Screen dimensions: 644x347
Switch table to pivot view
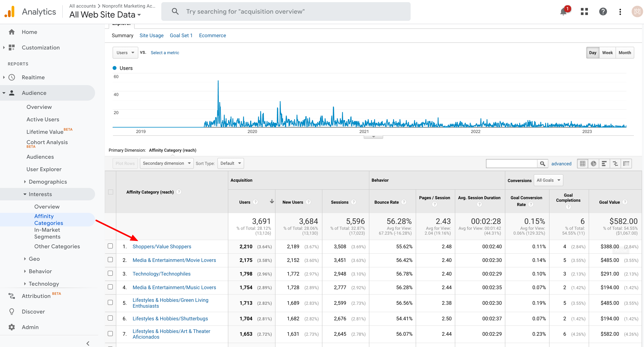pyautogui.click(x=626, y=164)
